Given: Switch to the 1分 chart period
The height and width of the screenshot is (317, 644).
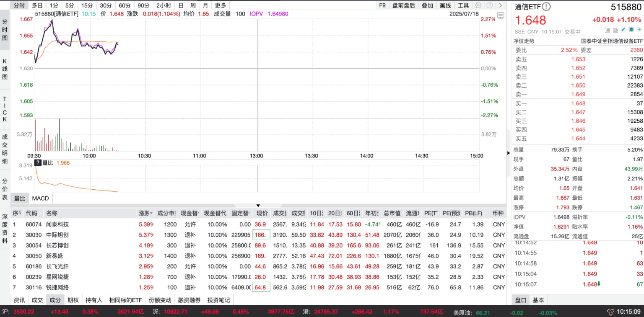Looking at the screenshot, I should point(54,5).
